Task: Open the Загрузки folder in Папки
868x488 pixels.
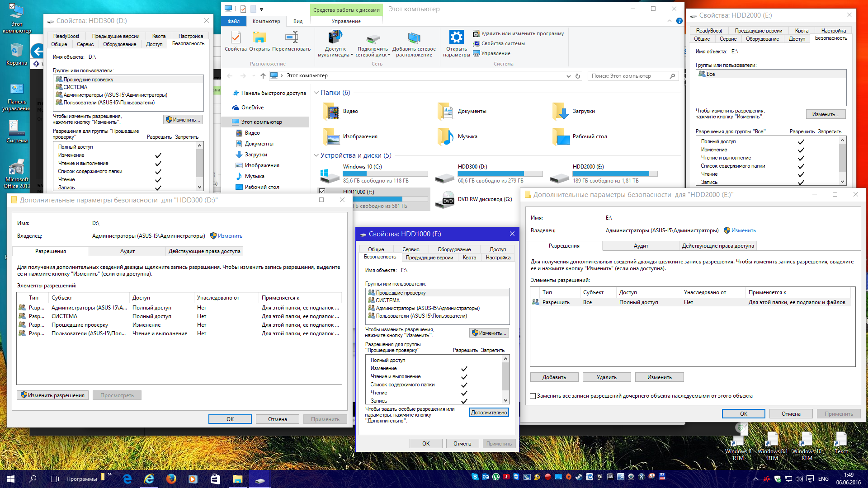Action: pyautogui.click(x=574, y=111)
